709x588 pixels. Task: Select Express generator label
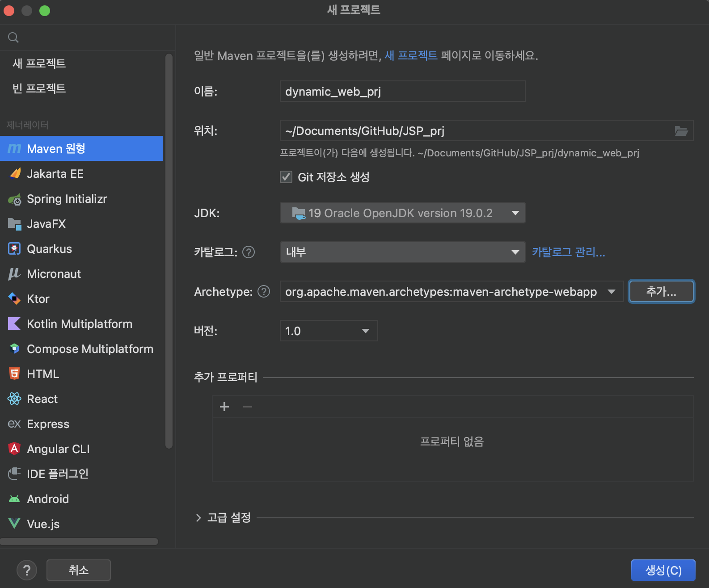point(48,424)
